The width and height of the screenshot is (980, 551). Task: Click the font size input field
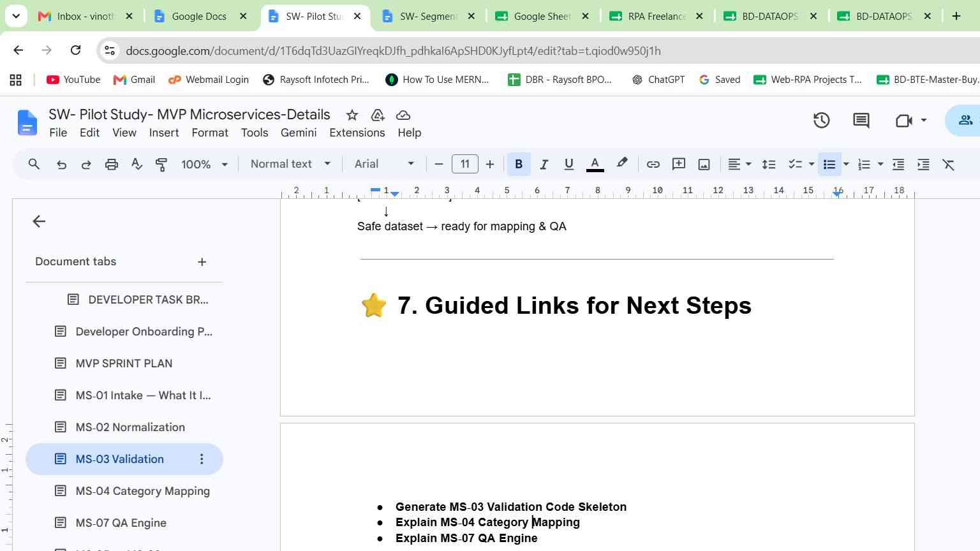tap(464, 164)
